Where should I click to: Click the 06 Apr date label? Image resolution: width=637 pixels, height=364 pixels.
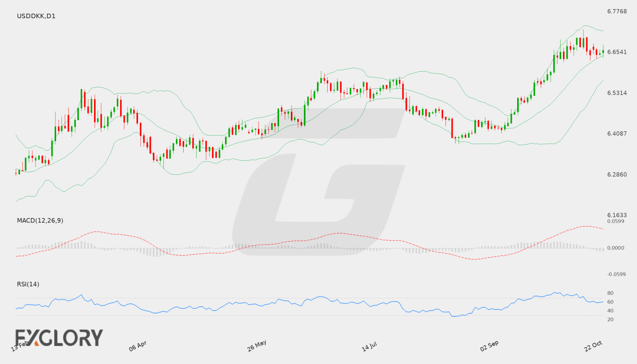138,346
